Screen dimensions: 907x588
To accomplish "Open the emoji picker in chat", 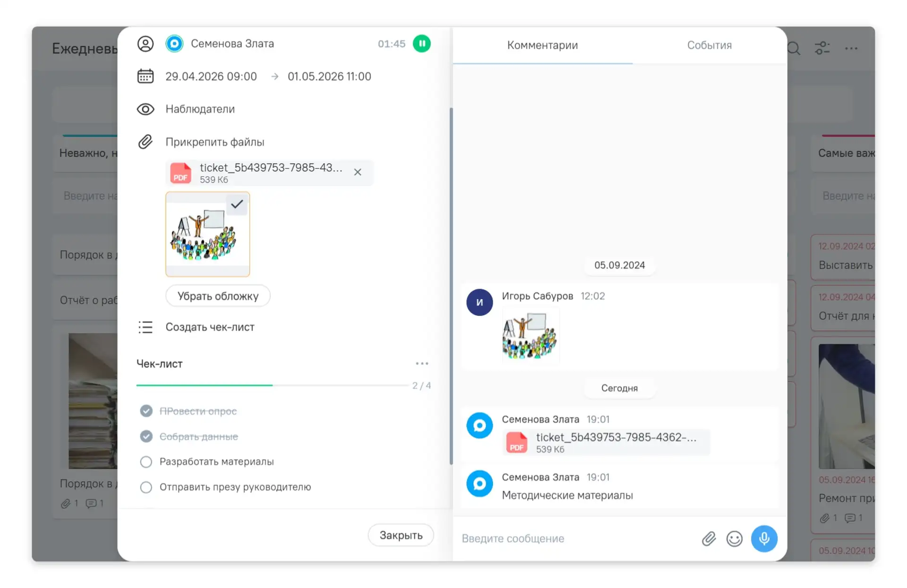I will pyautogui.click(x=735, y=538).
